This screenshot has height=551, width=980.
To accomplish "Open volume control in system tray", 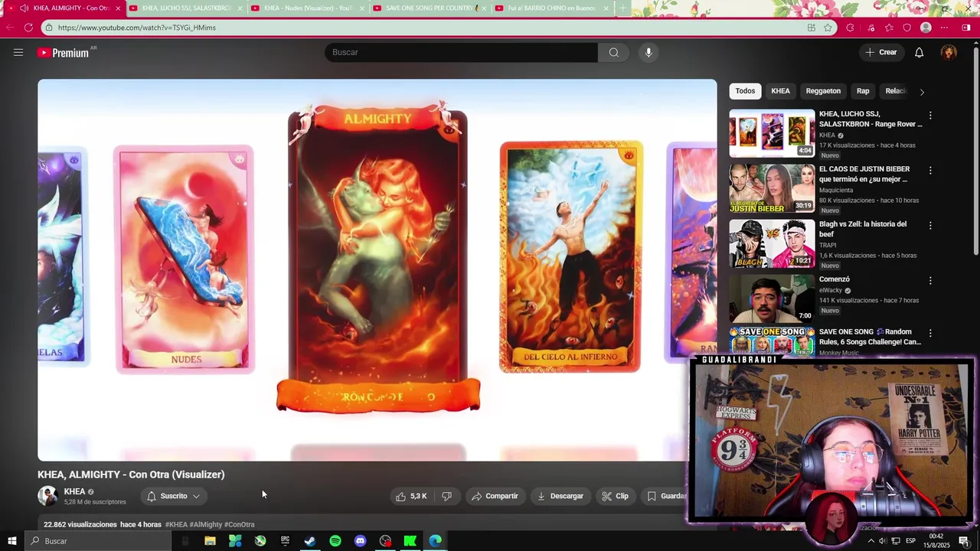I will [x=883, y=541].
